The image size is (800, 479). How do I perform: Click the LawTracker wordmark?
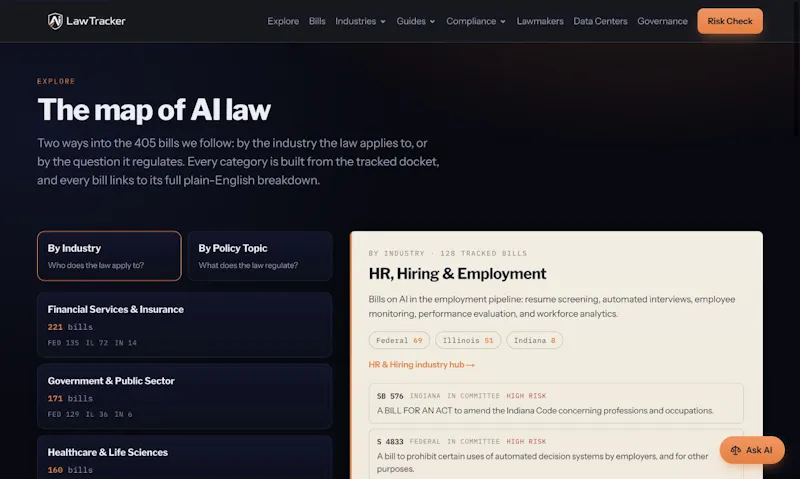click(x=95, y=21)
